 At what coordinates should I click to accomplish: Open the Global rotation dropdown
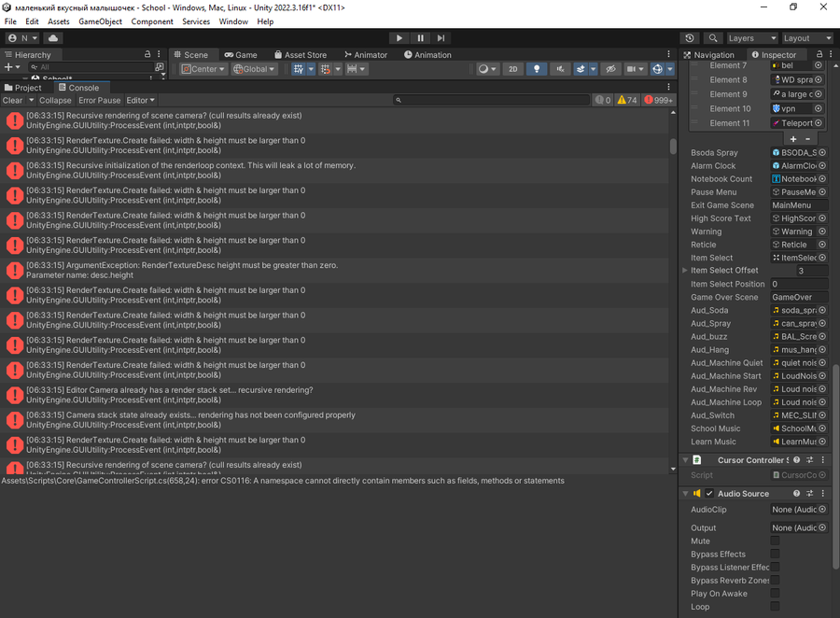click(x=255, y=69)
